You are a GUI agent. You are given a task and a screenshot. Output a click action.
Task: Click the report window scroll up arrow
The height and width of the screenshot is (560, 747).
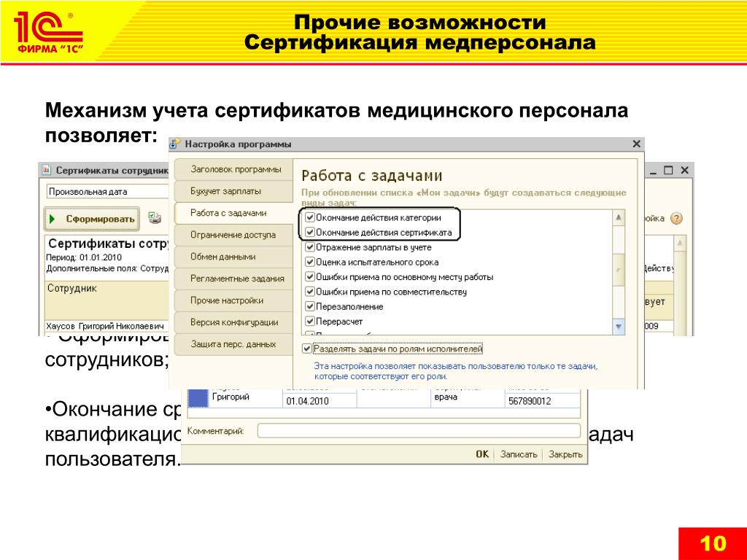pyautogui.click(x=680, y=244)
